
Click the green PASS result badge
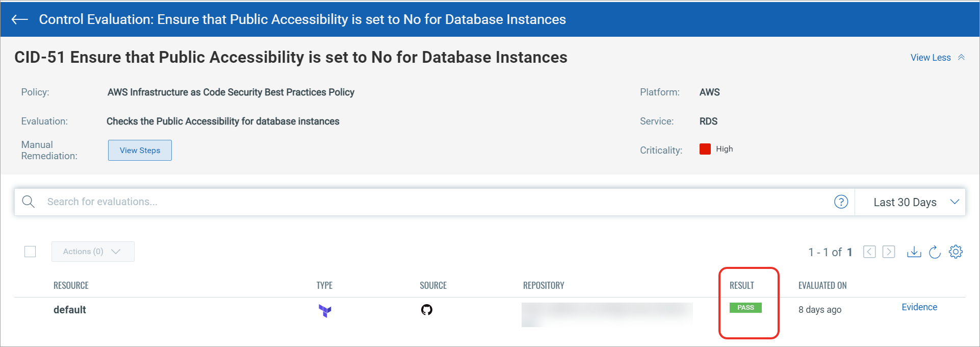coord(745,308)
